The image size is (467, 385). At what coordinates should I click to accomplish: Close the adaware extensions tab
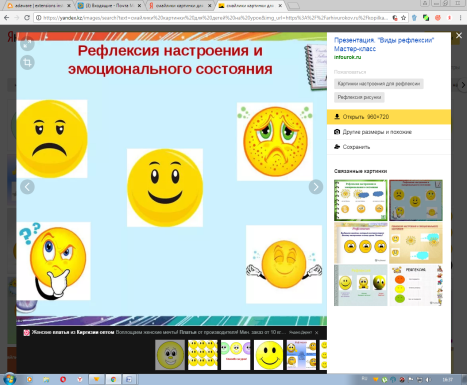(69, 6)
